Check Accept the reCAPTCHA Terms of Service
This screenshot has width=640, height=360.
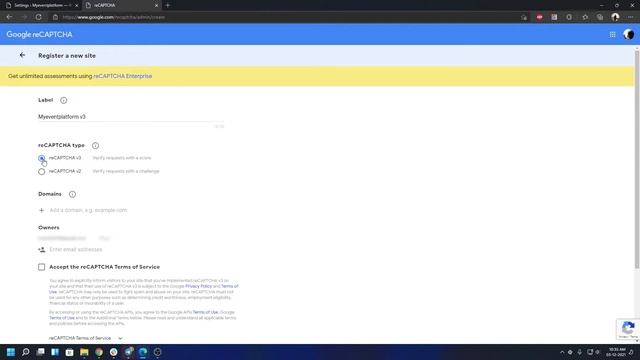(x=42, y=267)
